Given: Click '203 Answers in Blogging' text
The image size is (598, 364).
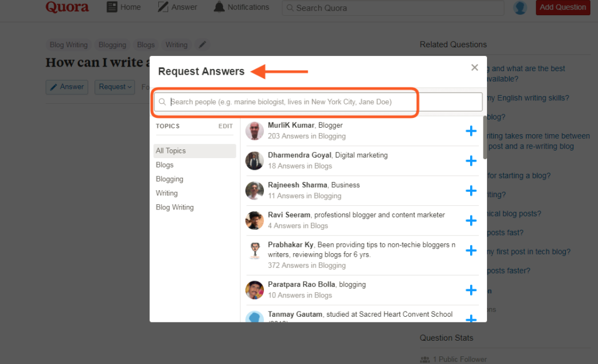Looking at the screenshot, I should 307,136.
